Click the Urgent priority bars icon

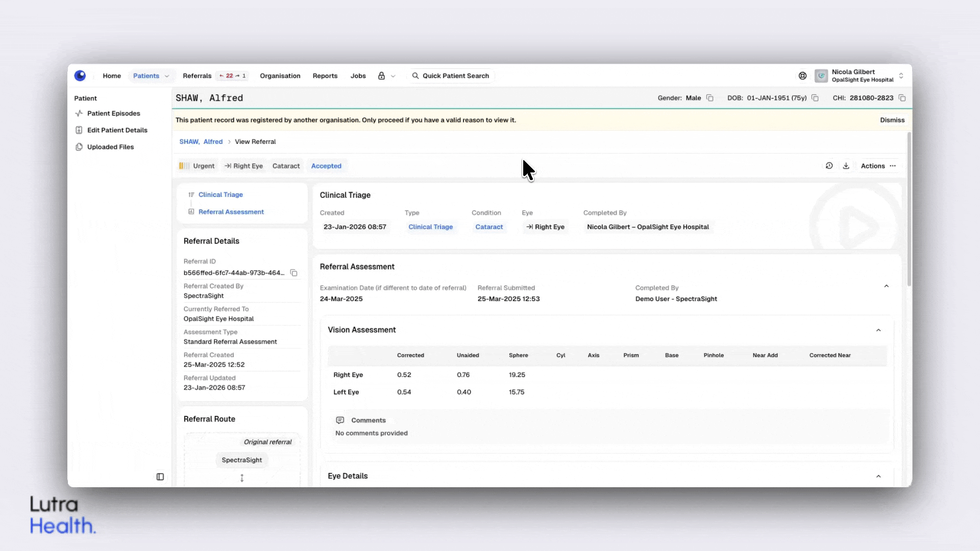tap(184, 166)
